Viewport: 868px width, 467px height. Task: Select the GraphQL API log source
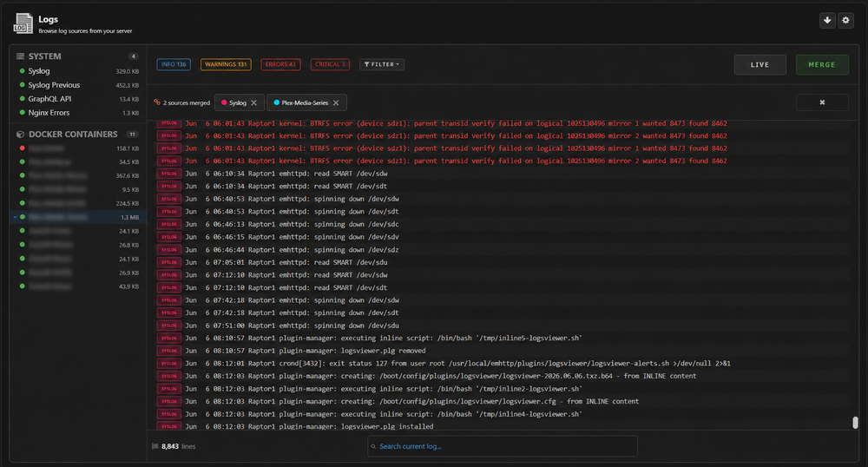(79, 98)
